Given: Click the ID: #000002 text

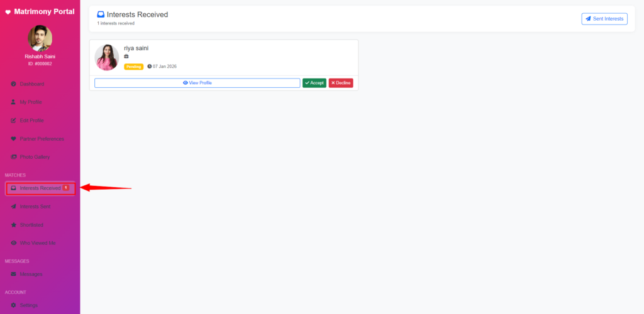Looking at the screenshot, I should tap(40, 64).
